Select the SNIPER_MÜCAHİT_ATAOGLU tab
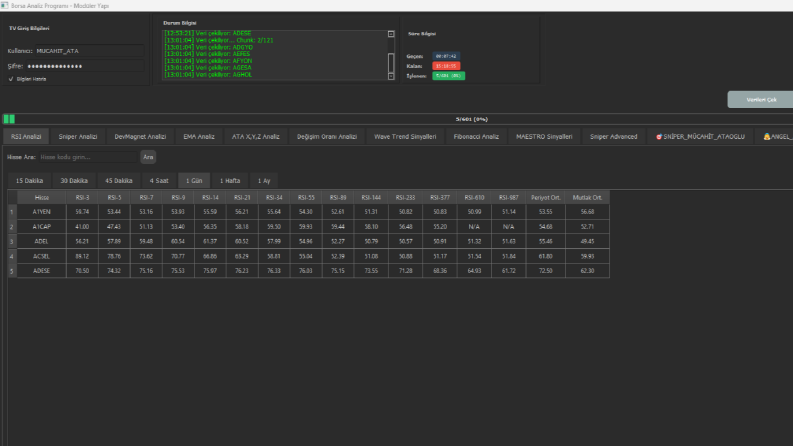Viewport: 793px width, 446px height. pos(700,137)
